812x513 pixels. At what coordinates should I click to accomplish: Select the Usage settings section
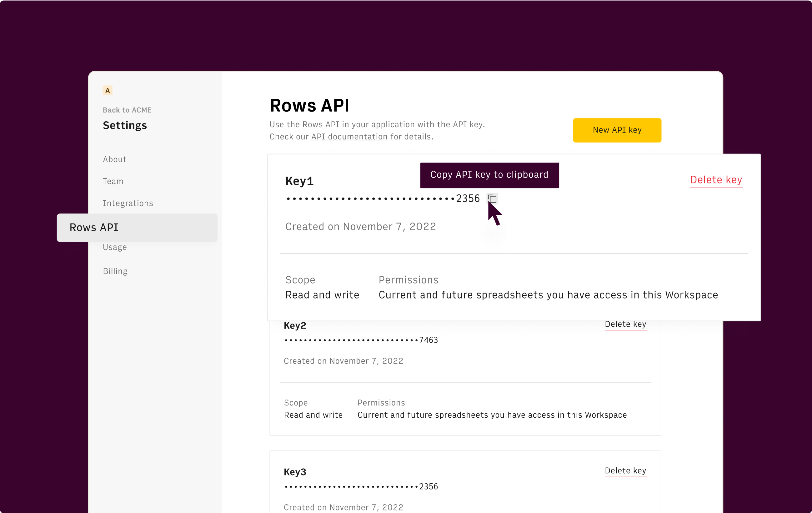click(x=115, y=247)
